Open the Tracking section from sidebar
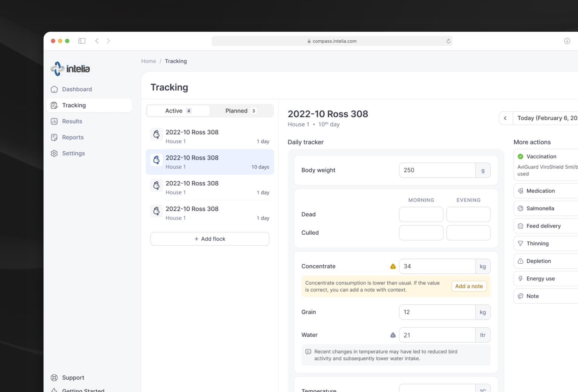The width and height of the screenshot is (578, 392). (73, 105)
